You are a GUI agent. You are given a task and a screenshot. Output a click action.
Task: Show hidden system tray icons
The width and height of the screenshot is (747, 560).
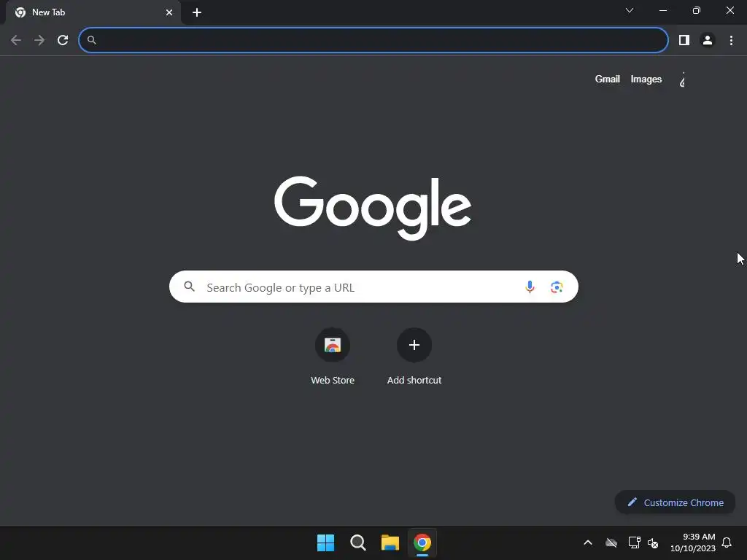coord(588,542)
